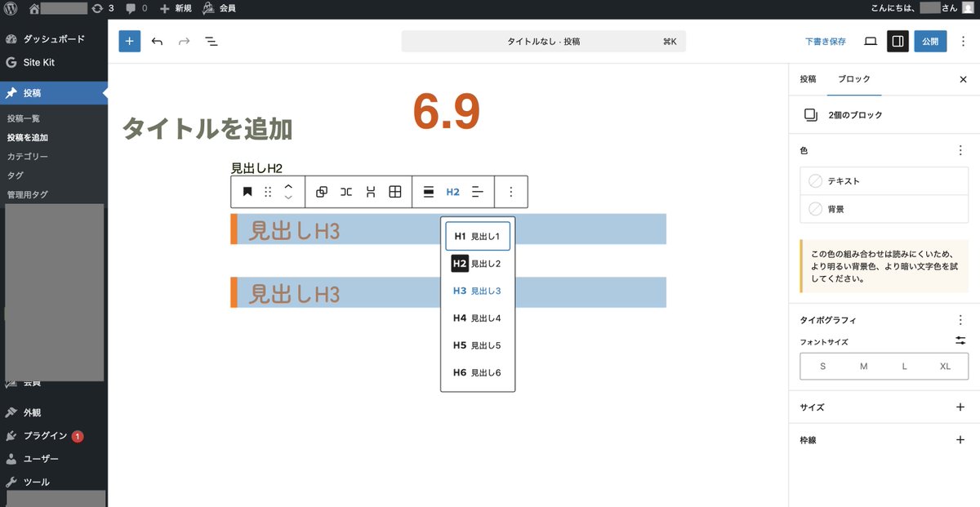
Task: Select font size XL
Action: click(x=946, y=367)
